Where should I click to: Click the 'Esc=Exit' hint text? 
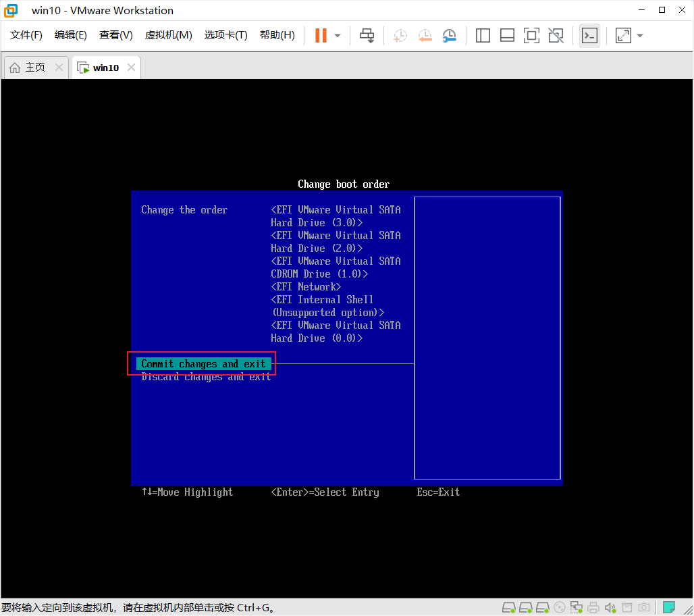[438, 492]
